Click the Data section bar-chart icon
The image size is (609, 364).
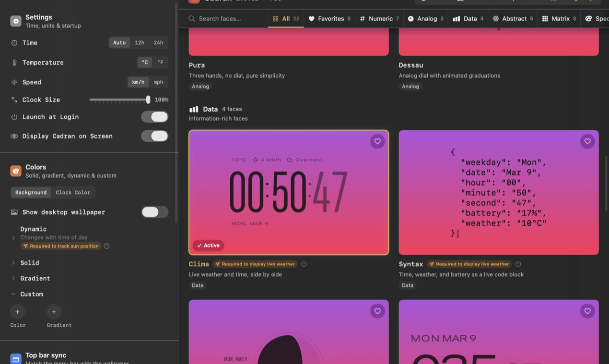point(194,109)
